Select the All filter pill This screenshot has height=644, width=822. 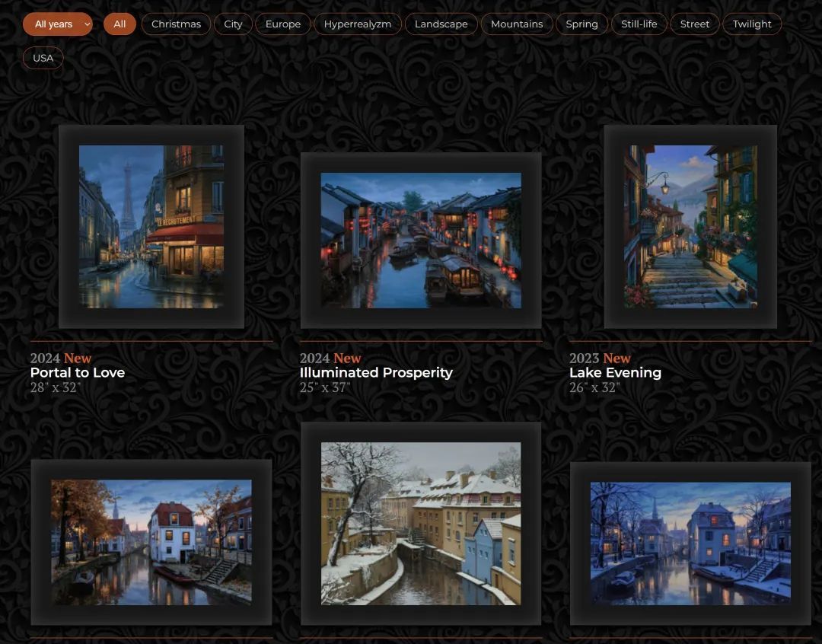(x=119, y=24)
